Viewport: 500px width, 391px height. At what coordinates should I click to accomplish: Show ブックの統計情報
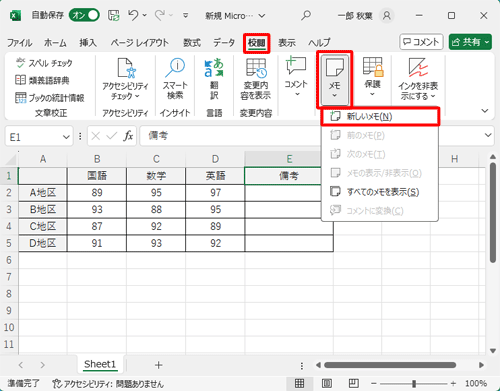pos(49,98)
